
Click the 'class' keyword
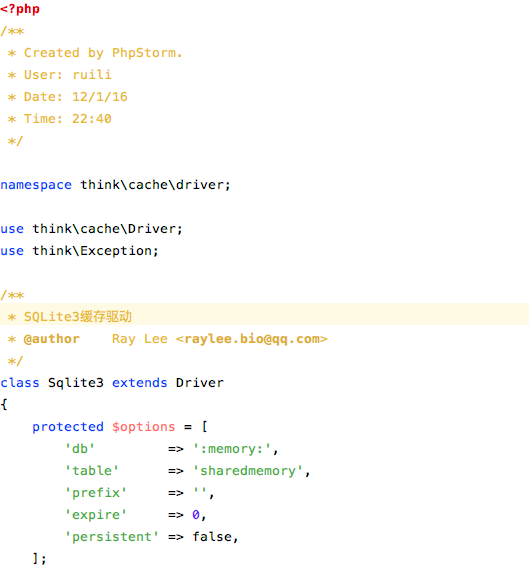click(x=20, y=383)
